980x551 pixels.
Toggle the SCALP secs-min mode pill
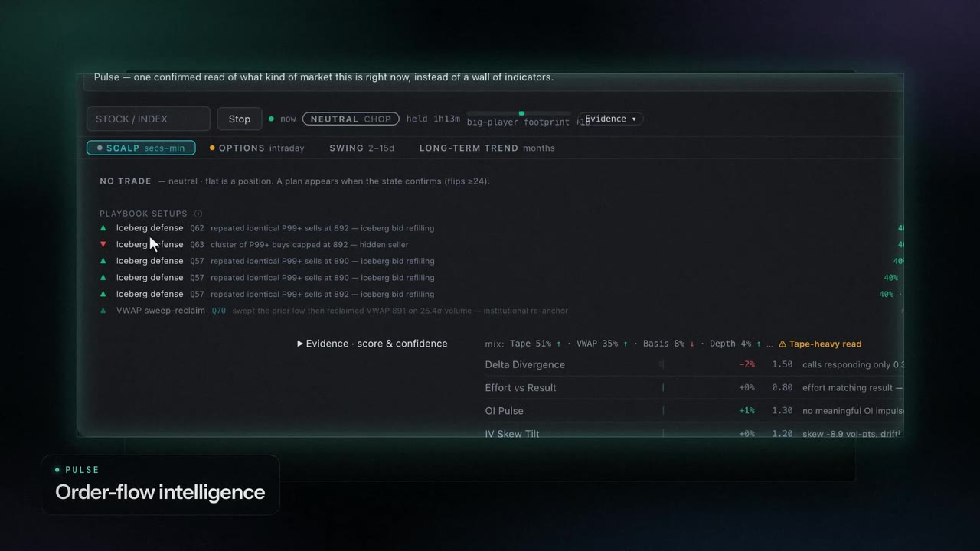coord(141,148)
